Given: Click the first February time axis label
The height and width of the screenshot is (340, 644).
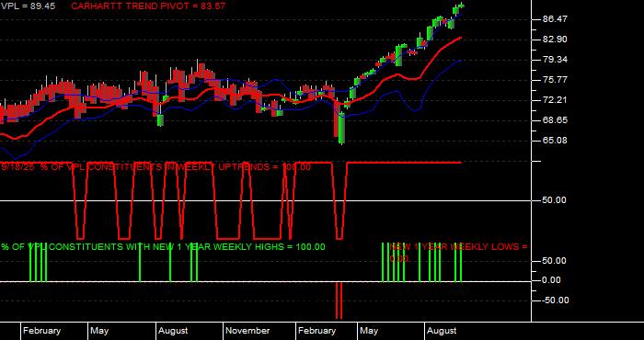Looking at the screenshot, I should click(41, 331).
